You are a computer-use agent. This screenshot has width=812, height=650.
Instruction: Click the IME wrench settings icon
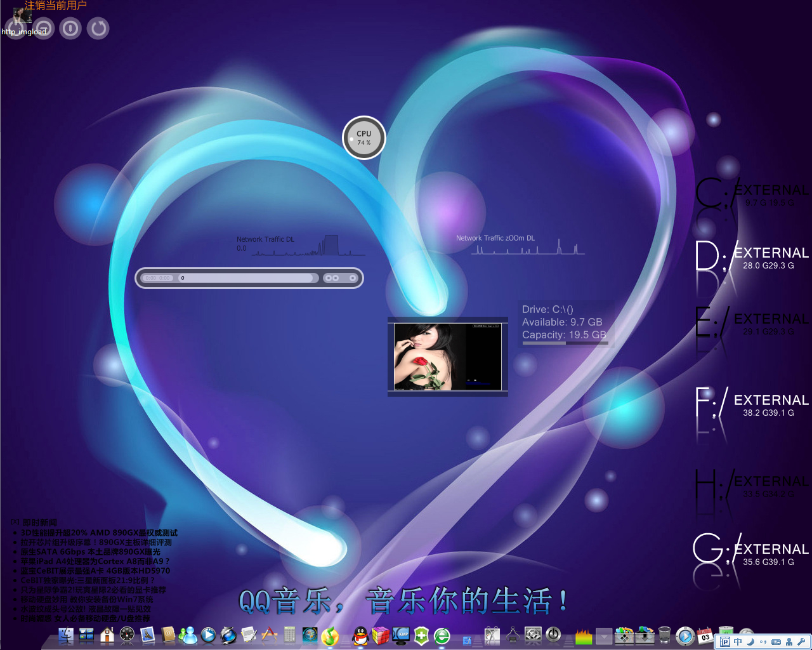point(801,642)
